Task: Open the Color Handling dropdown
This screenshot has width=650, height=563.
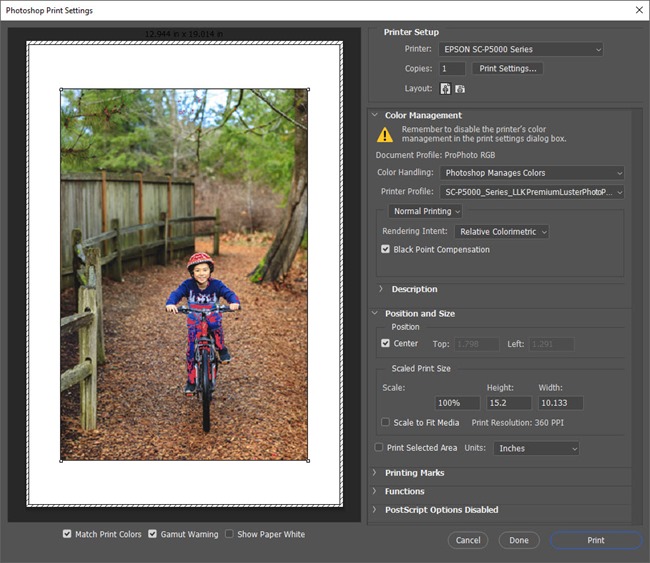Action: tap(532, 173)
